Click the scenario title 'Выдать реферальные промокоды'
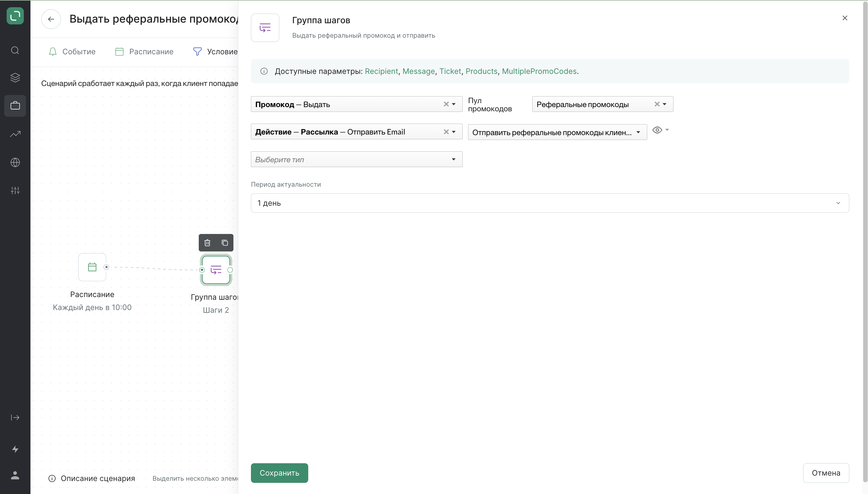 click(154, 19)
